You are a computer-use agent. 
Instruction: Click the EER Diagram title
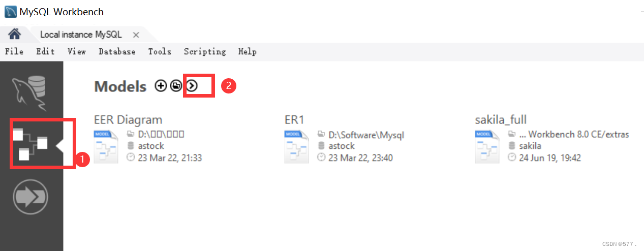128,120
